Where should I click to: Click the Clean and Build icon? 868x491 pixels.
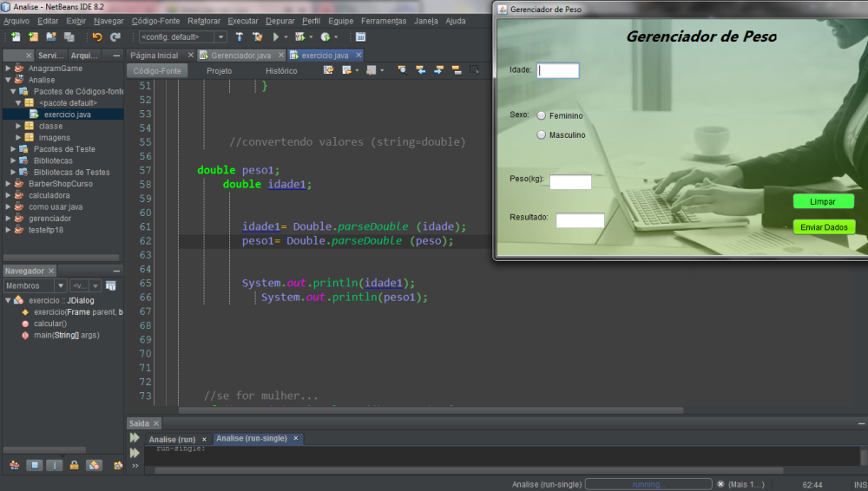coord(258,36)
